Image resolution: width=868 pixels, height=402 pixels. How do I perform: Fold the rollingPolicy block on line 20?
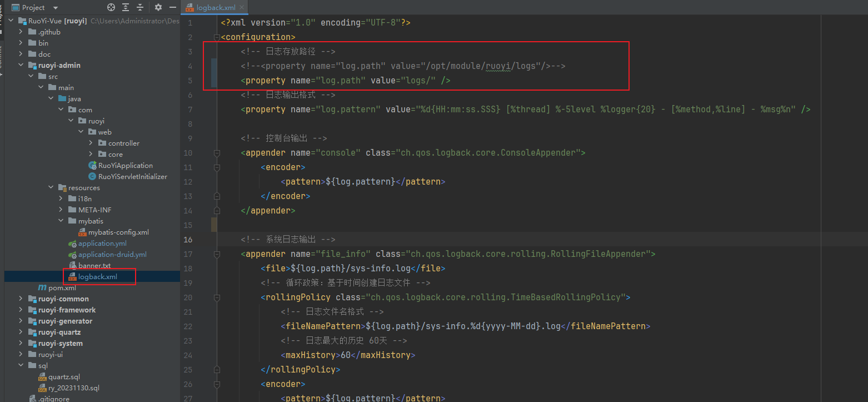click(217, 297)
